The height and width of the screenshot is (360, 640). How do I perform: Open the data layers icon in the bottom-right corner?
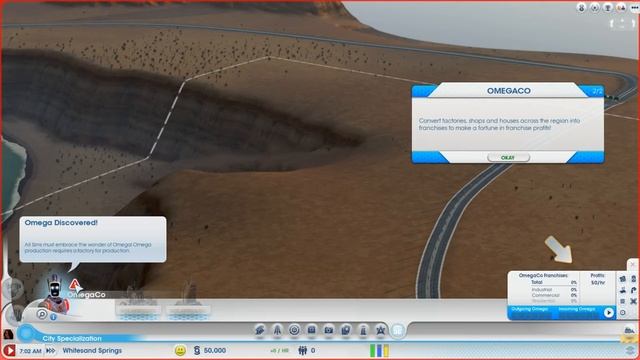point(631,351)
